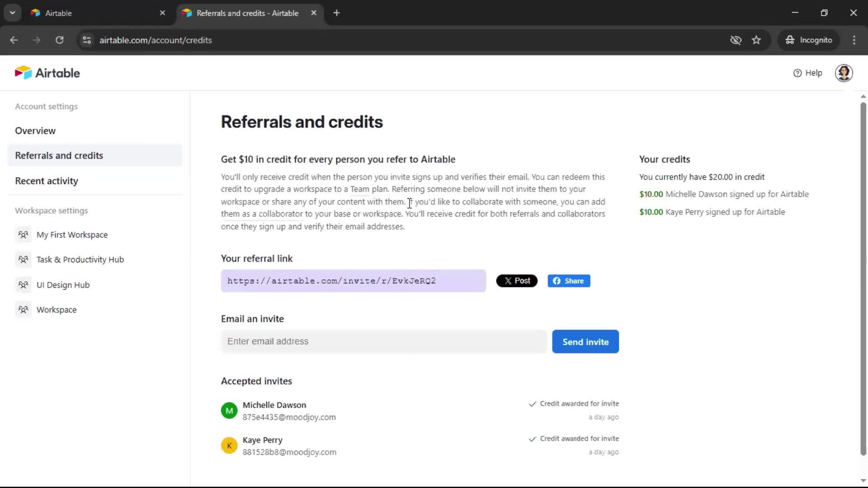Screen dimensions: 868x488
Task: Focus the Enter email address field
Action: [384, 342]
